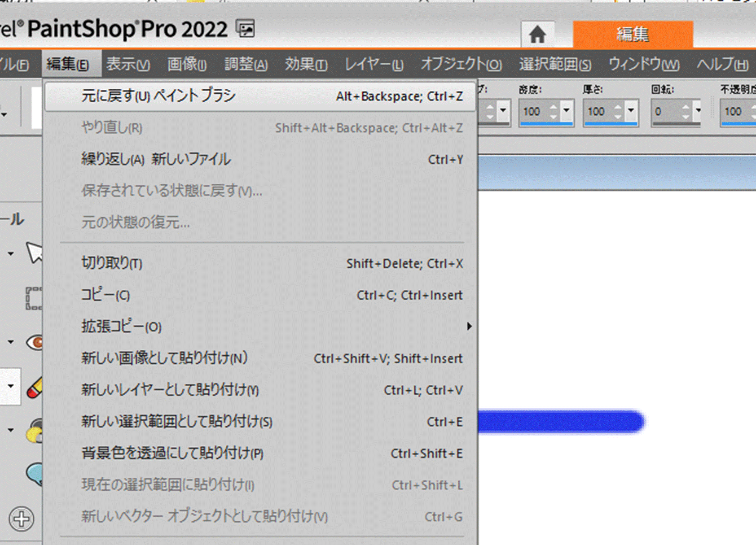Click the 厚さ value field showing 100
This screenshot has width=756, height=545.
pos(598,111)
